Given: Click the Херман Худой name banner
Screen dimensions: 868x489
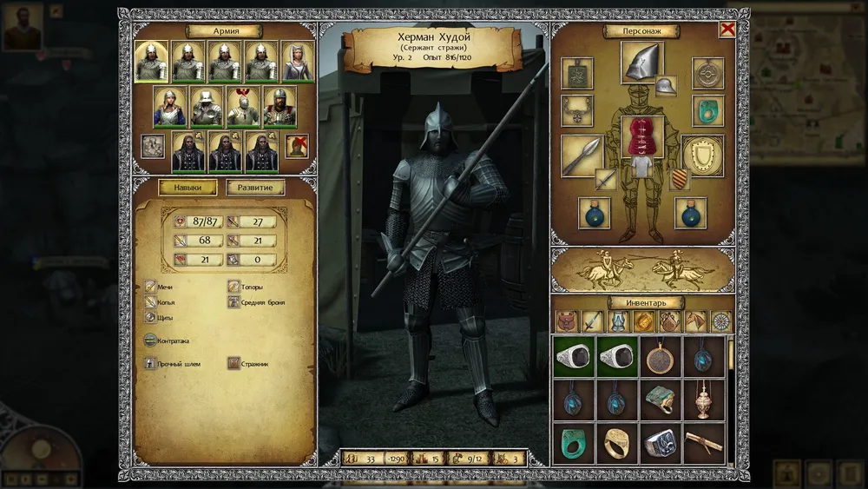Looking at the screenshot, I should [433, 49].
